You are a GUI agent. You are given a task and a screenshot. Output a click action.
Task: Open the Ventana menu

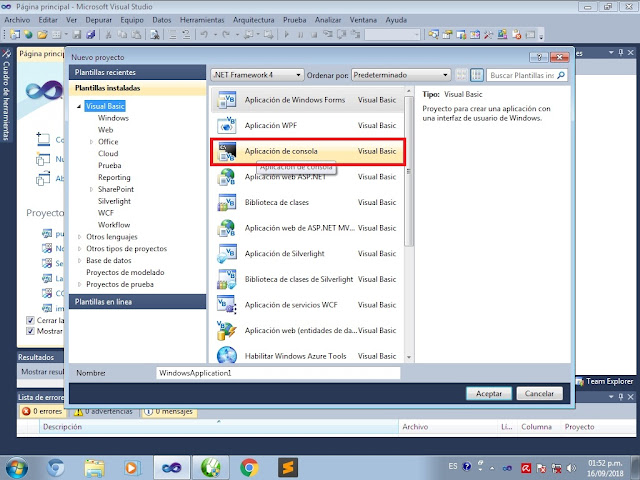pos(363,20)
